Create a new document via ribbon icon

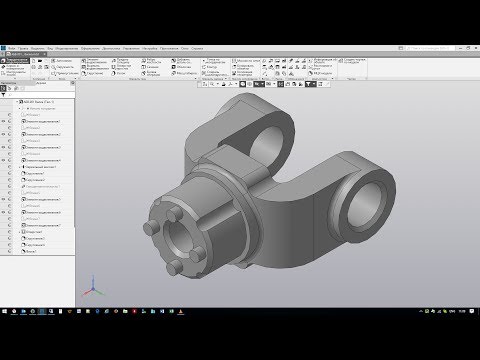point(34,61)
